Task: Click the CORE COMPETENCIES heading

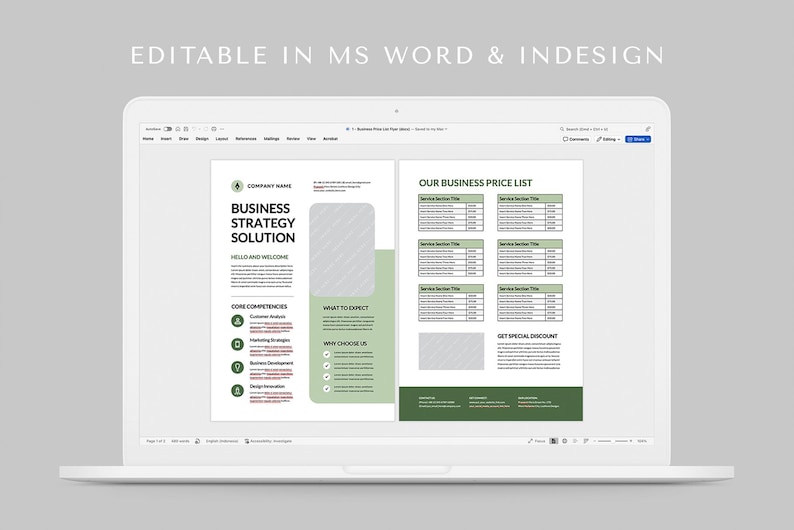Action: click(259, 307)
